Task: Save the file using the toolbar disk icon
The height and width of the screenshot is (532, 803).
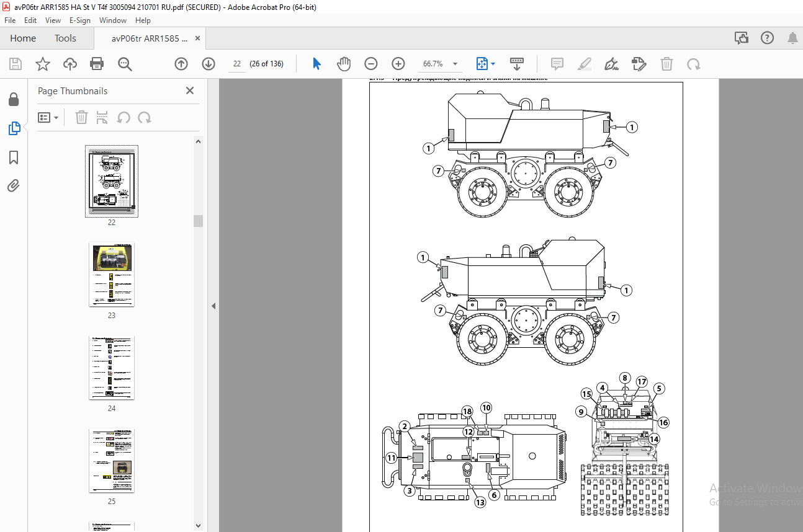Action: 16,64
